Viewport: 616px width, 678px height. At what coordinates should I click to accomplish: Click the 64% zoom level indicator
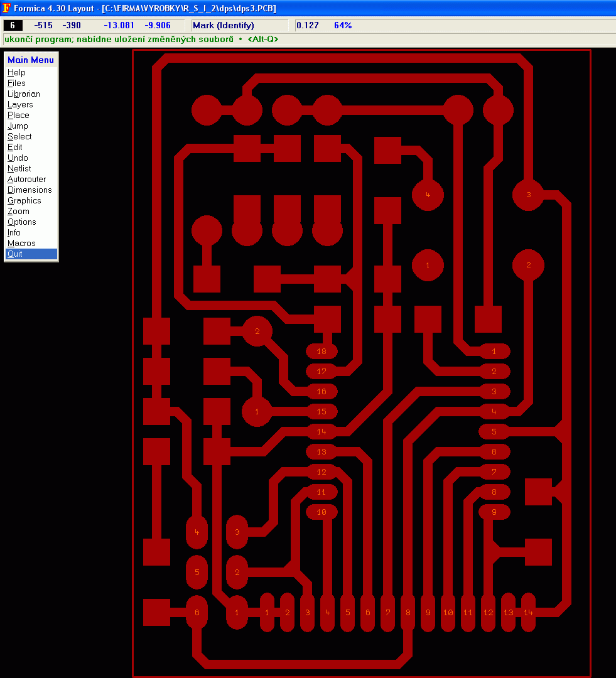click(343, 26)
